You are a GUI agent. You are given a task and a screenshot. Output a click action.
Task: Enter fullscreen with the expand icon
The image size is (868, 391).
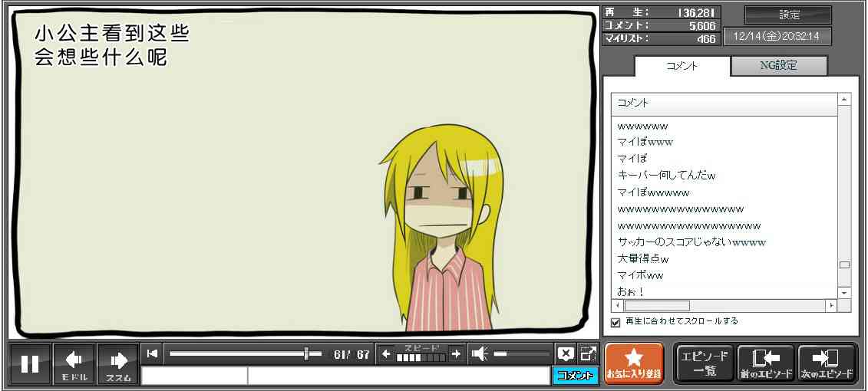coord(588,353)
